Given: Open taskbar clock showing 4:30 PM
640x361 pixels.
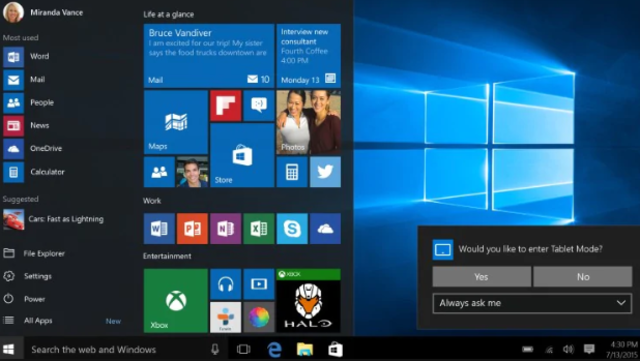Looking at the screenshot, I should coord(622,350).
